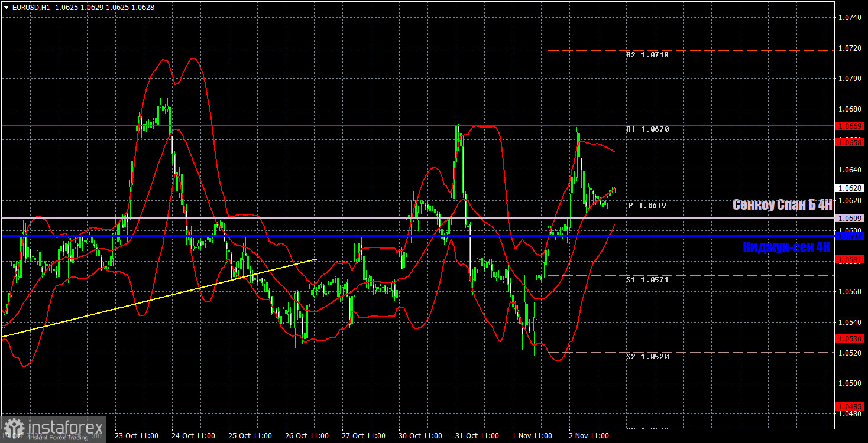Click the 23 Oct 11:00 time label
Viewport: 868px width, 443px height.
click(x=136, y=436)
